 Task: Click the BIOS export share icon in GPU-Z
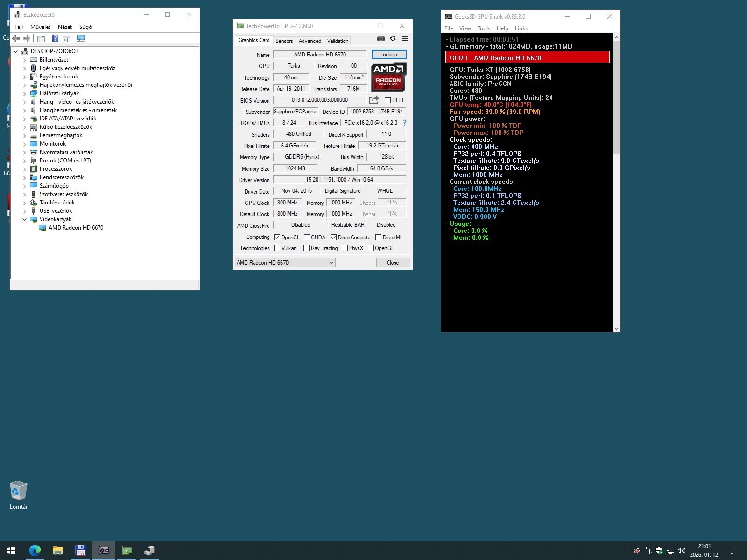click(x=374, y=100)
